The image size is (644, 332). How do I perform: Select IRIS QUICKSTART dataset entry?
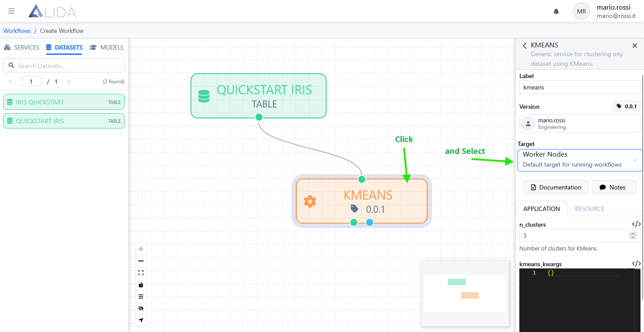[64, 102]
